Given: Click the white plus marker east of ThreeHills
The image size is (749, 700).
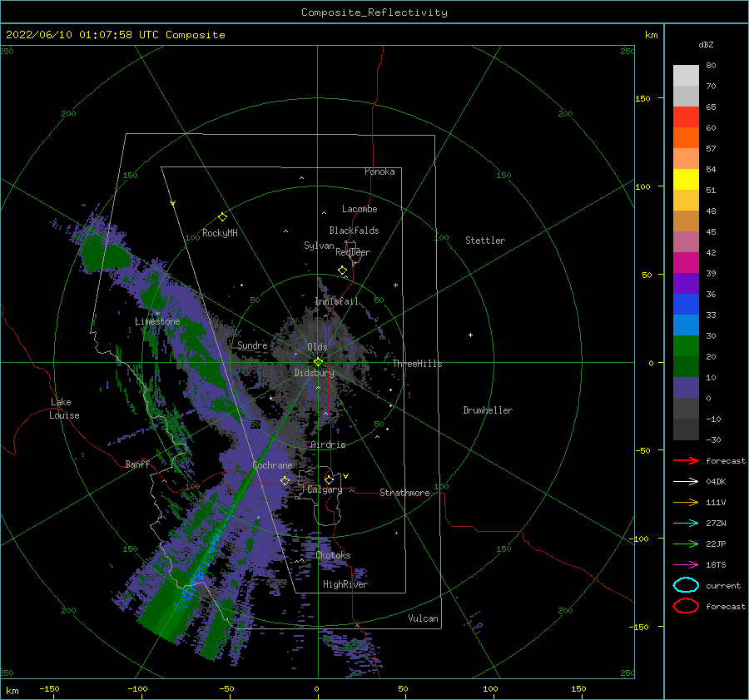Looking at the screenshot, I should coord(470,335).
